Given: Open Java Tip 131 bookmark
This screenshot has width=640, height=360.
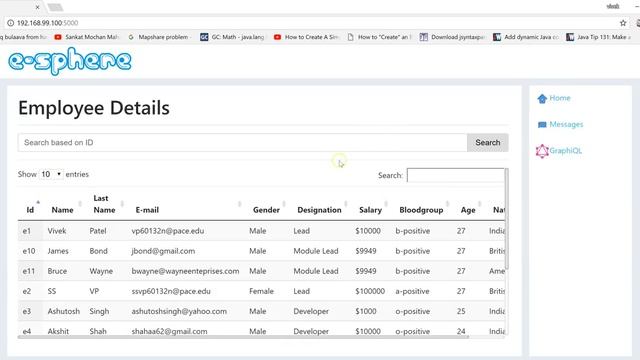Looking at the screenshot, I should coord(598,37).
